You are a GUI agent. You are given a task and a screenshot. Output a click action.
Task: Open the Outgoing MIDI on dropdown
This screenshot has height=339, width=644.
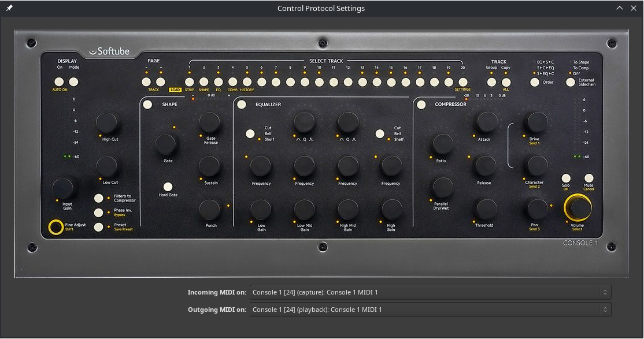pos(431,310)
